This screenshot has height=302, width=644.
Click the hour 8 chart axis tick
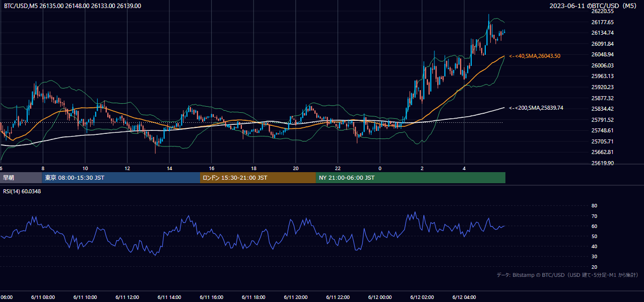pos(43,169)
